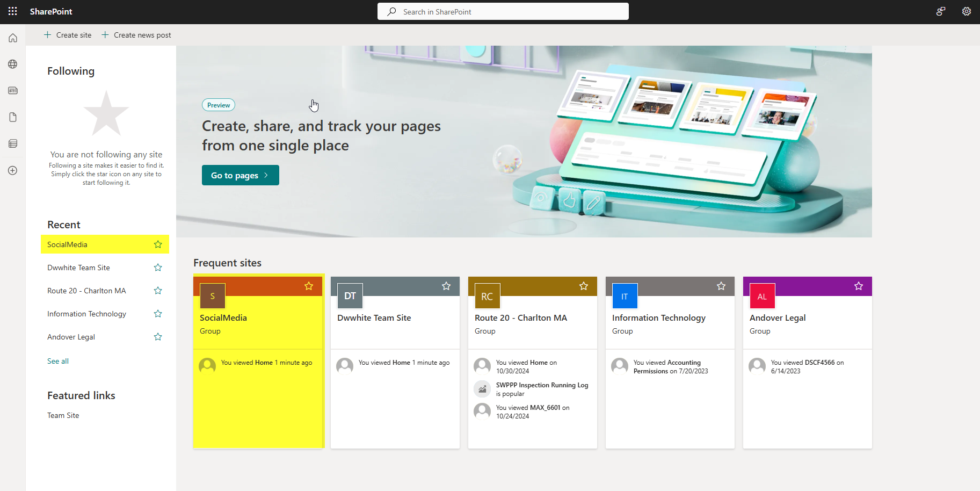Follow Andover Legal star in Recent list
980x491 pixels.
click(158, 337)
